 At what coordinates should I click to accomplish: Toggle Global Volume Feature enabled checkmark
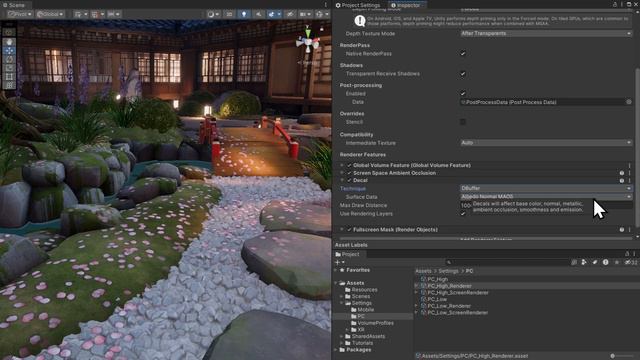point(349,165)
